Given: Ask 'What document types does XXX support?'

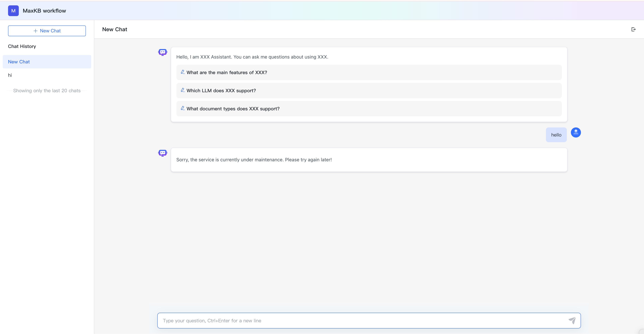Looking at the screenshot, I should click(x=369, y=109).
